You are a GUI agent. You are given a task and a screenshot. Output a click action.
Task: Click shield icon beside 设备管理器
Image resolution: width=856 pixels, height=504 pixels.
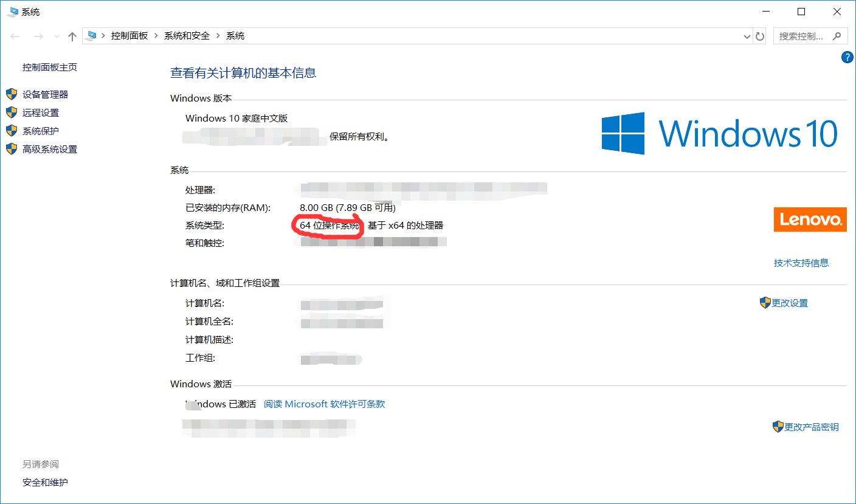(12, 94)
